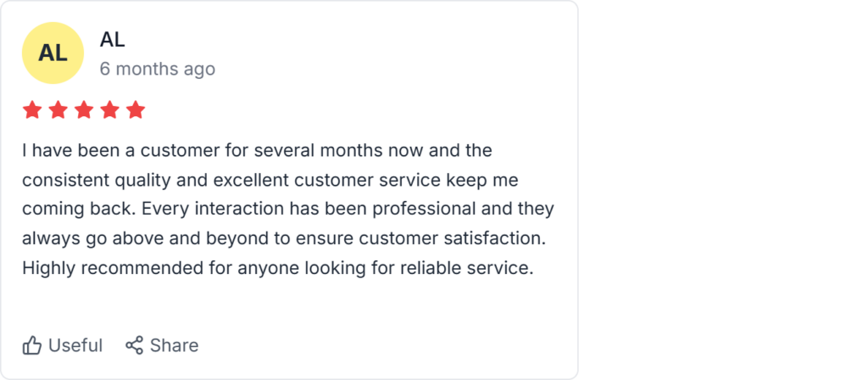Select the fifth rating star
The image size is (868, 380).
click(136, 110)
